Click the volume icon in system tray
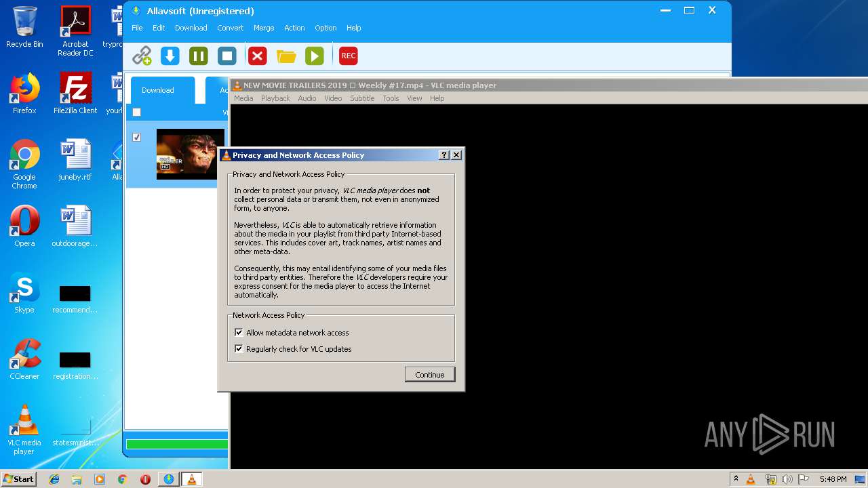Viewport: 868px width, 488px height. click(787, 479)
